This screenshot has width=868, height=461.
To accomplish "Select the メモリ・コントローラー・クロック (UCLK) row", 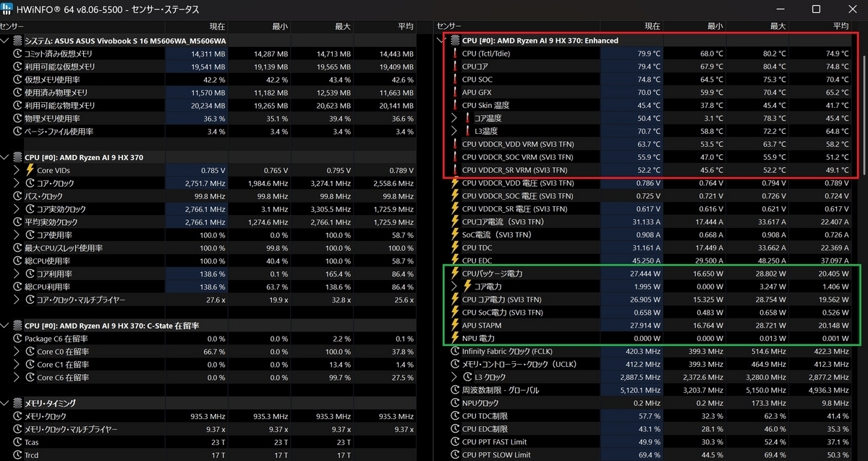I will click(644, 364).
